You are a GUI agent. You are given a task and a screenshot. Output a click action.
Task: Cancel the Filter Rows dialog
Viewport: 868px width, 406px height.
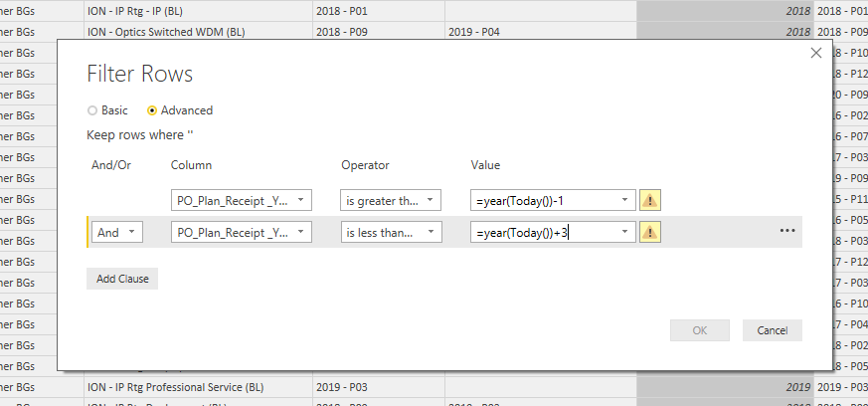click(773, 330)
